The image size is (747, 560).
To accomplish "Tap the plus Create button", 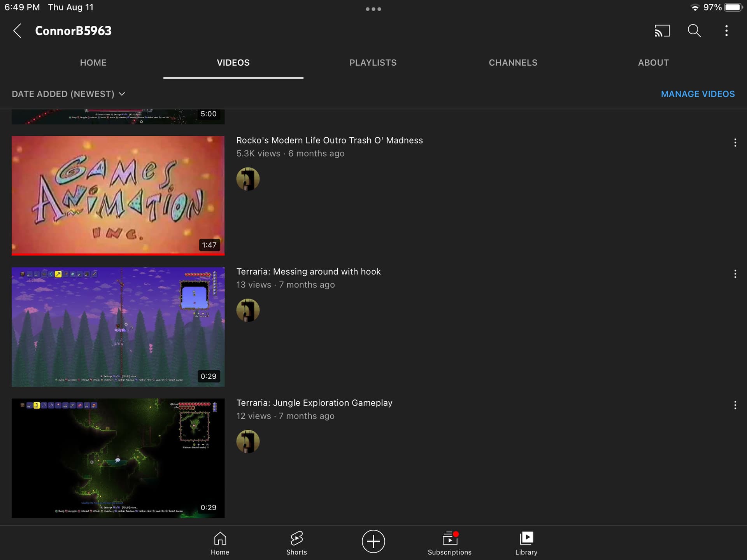I will (373, 541).
